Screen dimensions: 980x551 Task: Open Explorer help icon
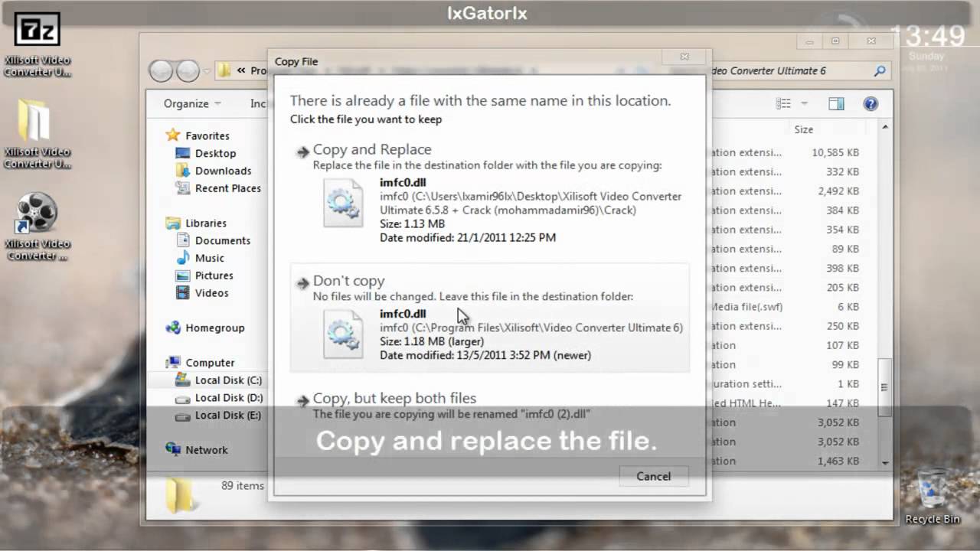pyautogui.click(x=871, y=103)
